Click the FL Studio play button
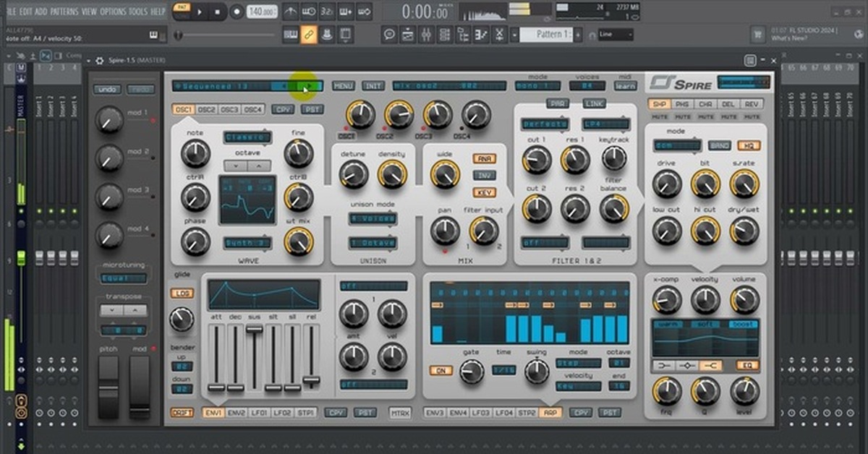The width and height of the screenshot is (868, 454). click(x=200, y=12)
